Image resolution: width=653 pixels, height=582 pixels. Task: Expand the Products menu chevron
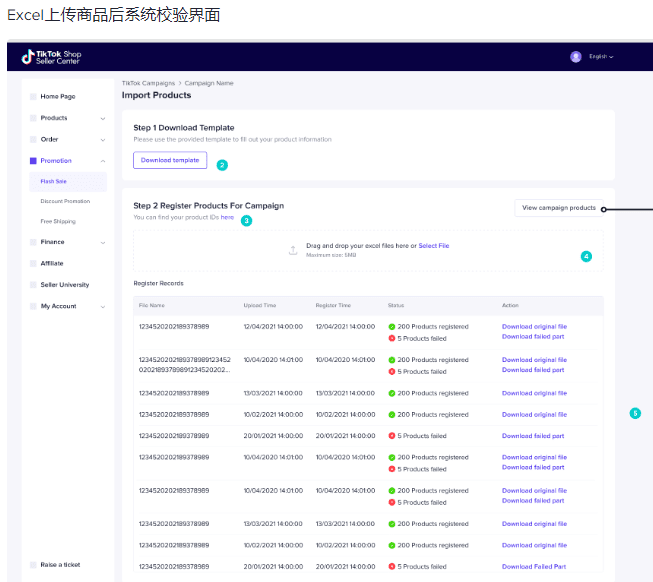click(103, 119)
